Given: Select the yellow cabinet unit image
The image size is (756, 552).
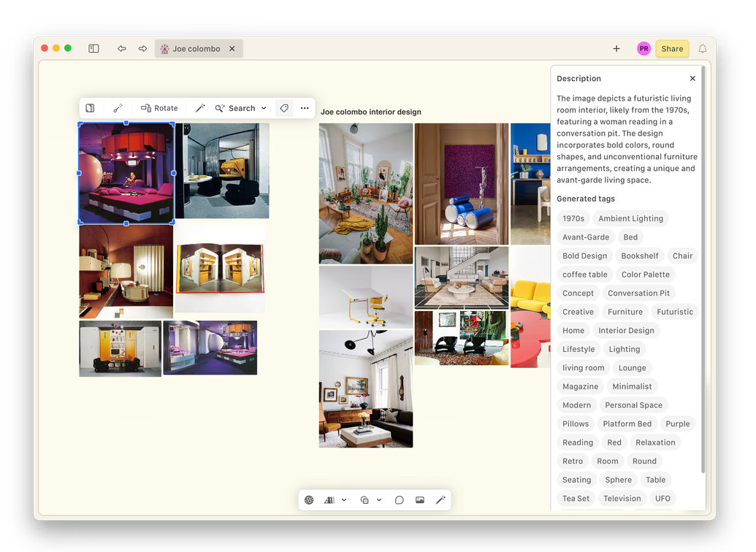Looking at the screenshot, I should click(120, 348).
